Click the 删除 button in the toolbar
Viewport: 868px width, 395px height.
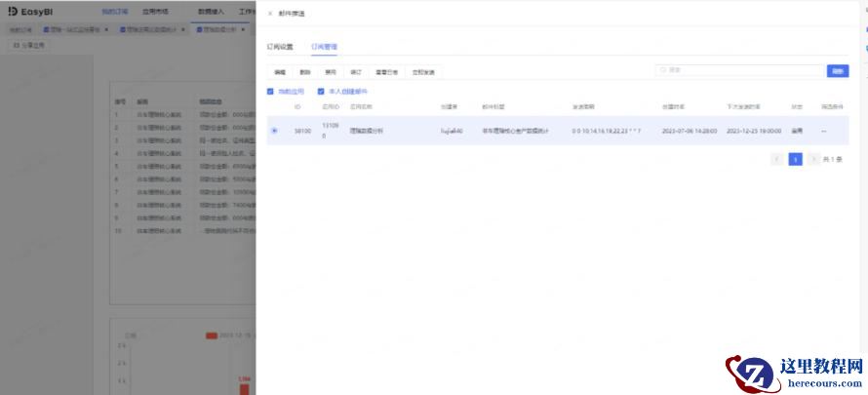305,71
